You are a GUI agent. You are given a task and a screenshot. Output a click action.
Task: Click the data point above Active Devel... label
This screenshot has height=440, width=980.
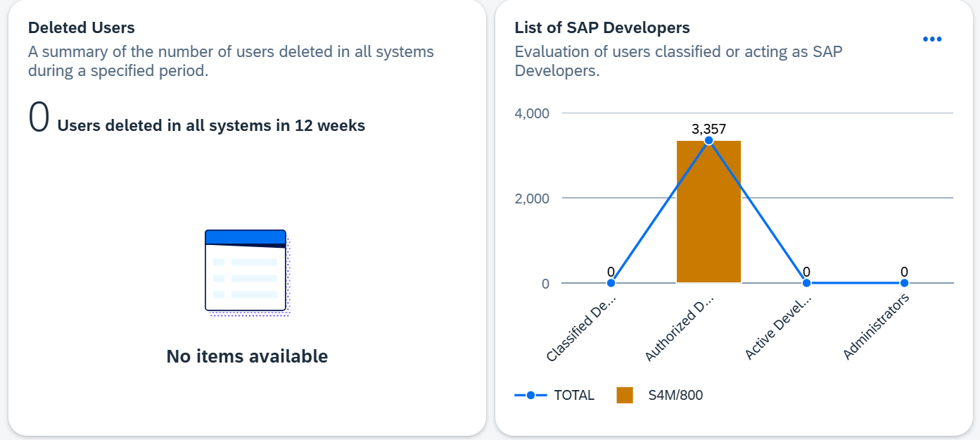click(806, 282)
